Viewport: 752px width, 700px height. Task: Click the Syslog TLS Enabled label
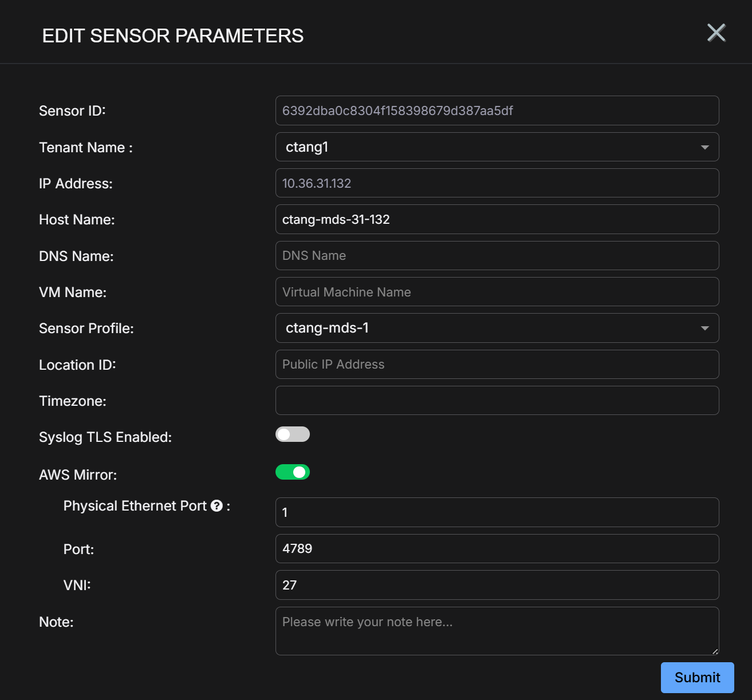tap(105, 437)
